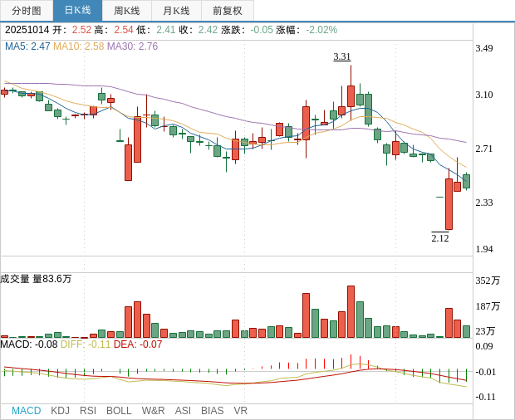Select the MACD indicator
This screenshot has width=515, height=420.
coord(27,411)
